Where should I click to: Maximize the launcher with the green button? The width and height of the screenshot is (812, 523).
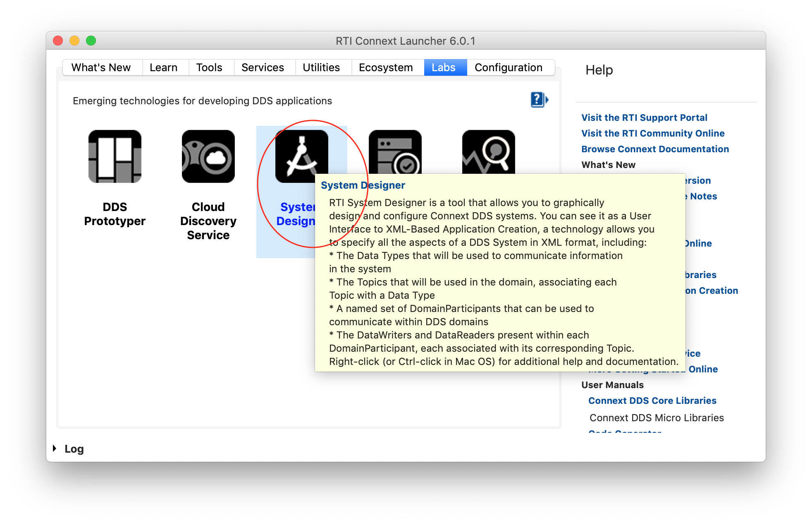click(91, 41)
